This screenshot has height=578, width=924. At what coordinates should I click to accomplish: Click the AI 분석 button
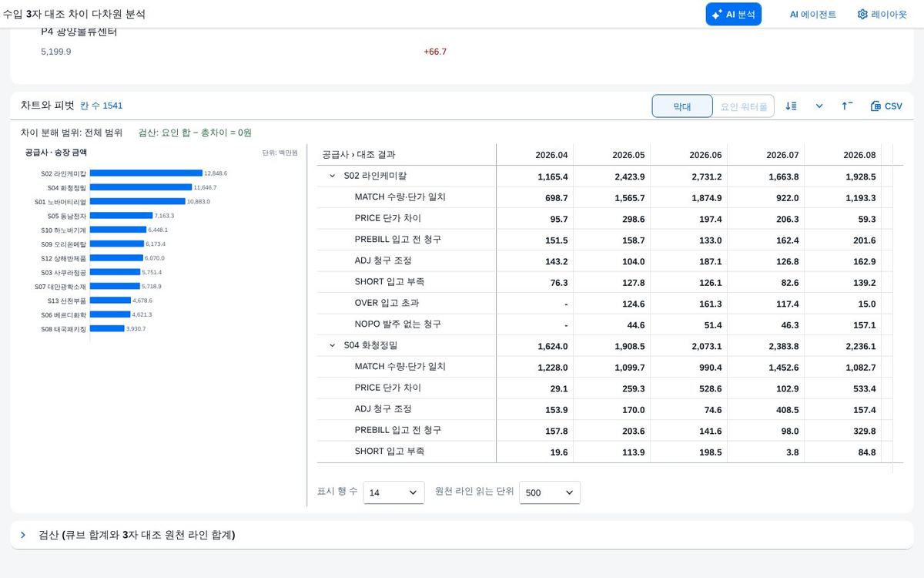click(733, 14)
